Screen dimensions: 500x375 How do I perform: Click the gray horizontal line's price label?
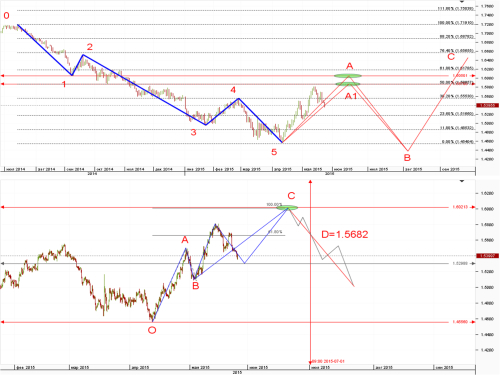[460, 263]
